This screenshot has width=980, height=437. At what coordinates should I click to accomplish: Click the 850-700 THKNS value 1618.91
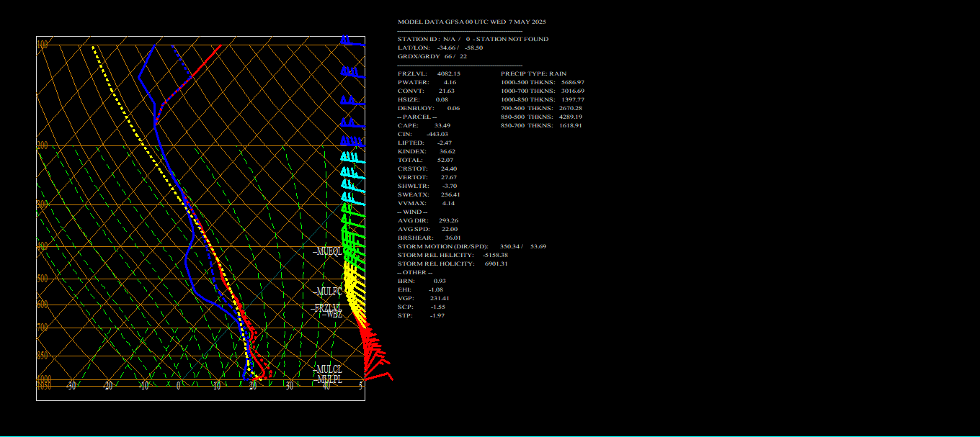tap(571, 125)
